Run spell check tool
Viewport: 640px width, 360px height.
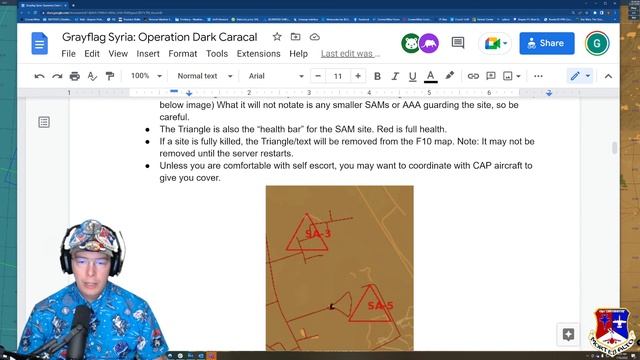pos(92,76)
